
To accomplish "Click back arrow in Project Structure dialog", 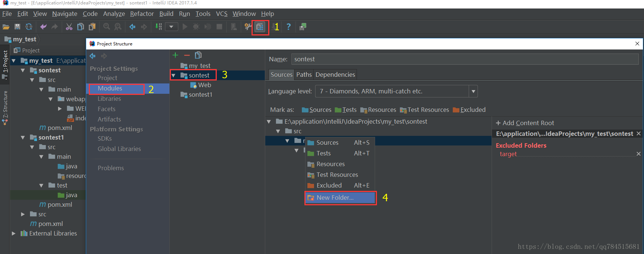I will [92, 56].
